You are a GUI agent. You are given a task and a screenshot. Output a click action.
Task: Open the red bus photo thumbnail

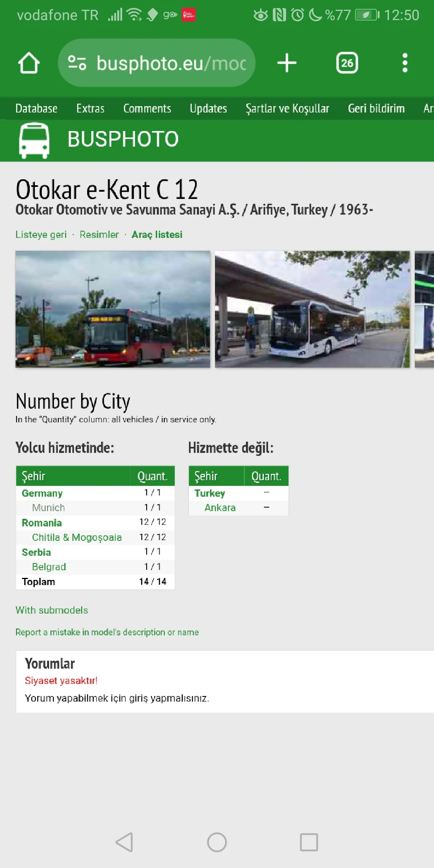coord(113,309)
